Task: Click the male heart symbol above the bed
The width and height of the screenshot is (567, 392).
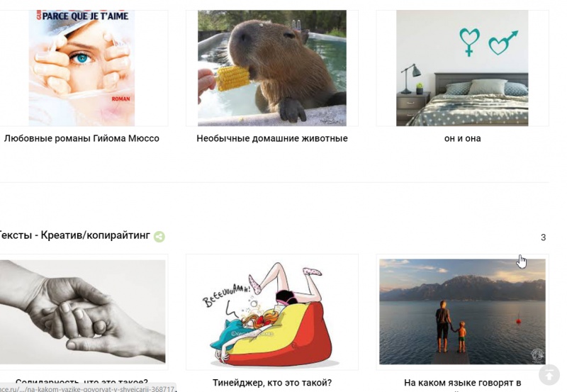Action: pyautogui.click(x=503, y=43)
